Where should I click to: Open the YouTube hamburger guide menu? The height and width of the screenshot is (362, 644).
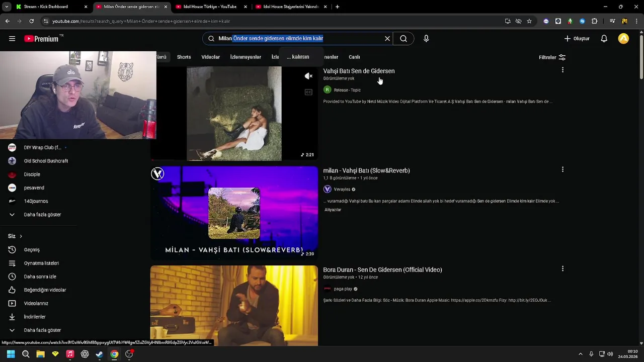click(12, 39)
